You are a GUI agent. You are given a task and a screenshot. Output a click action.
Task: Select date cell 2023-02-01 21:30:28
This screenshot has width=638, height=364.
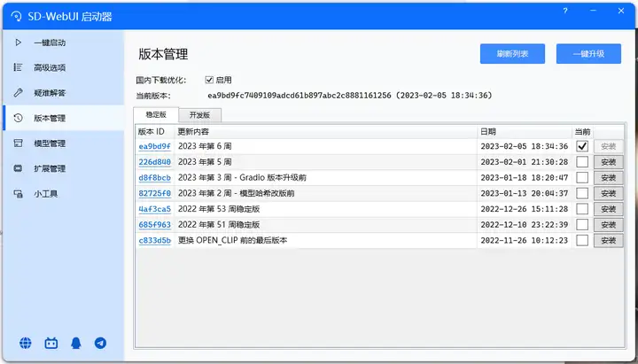[x=524, y=162]
